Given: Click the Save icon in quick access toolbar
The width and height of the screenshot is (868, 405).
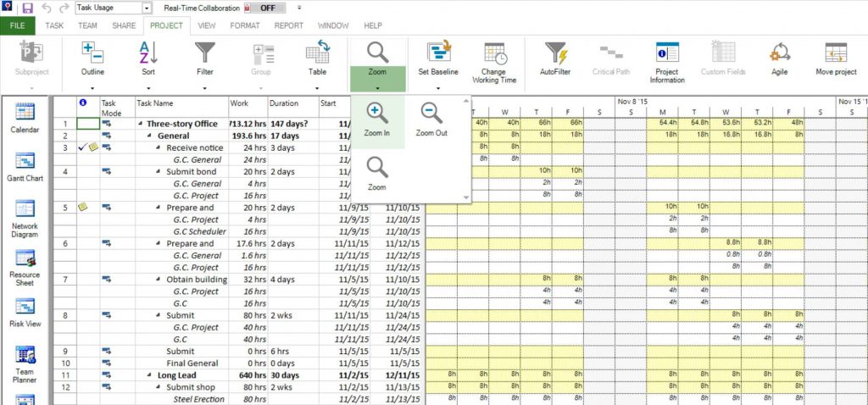Looking at the screenshot, I should [x=27, y=8].
